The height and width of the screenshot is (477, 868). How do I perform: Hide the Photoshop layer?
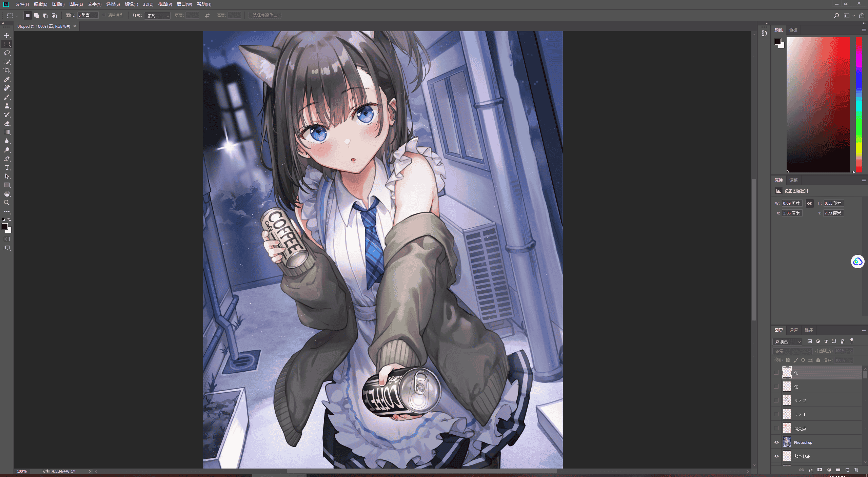(x=776, y=442)
